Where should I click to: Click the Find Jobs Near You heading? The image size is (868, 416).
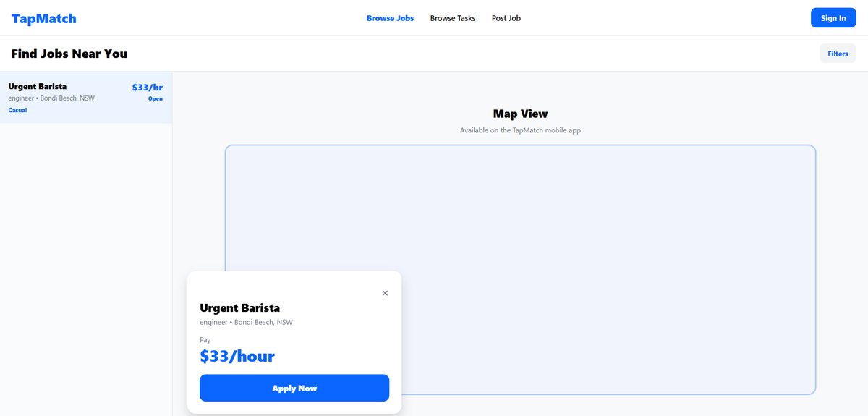[x=69, y=54]
